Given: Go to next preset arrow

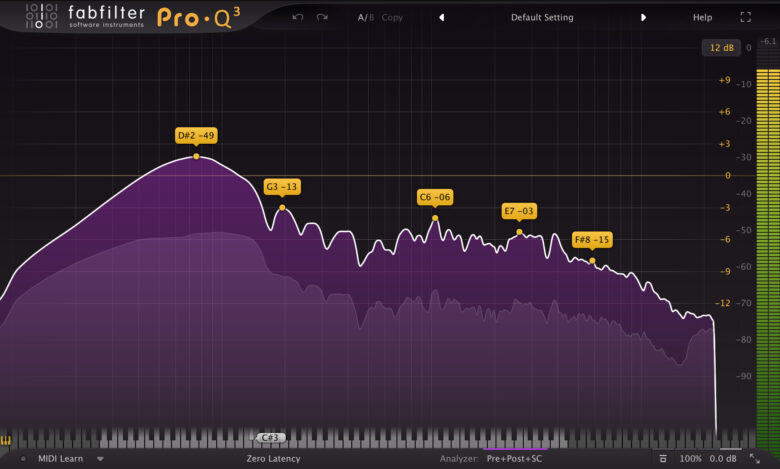Looking at the screenshot, I should pyautogui.click(x=643, y=17).
